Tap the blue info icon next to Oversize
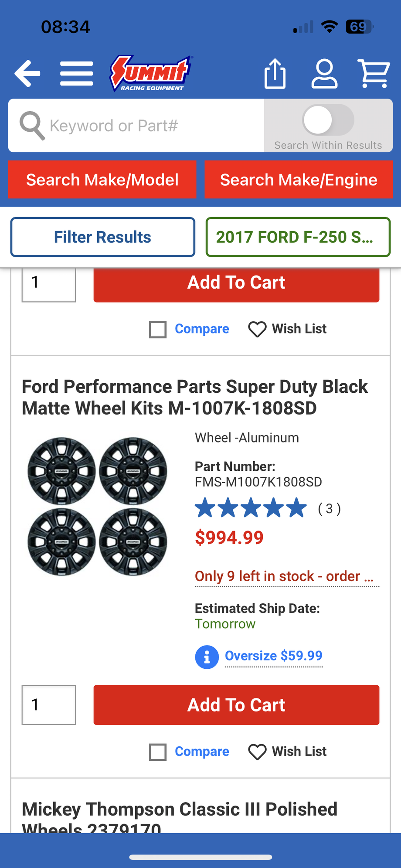This screenshot has width=401, height=868. pyautogui.click(x=207, y=657)
